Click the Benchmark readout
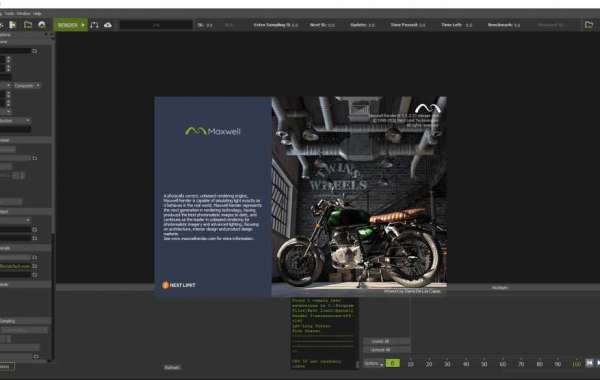The image size is (600, 380). (504, 25)
